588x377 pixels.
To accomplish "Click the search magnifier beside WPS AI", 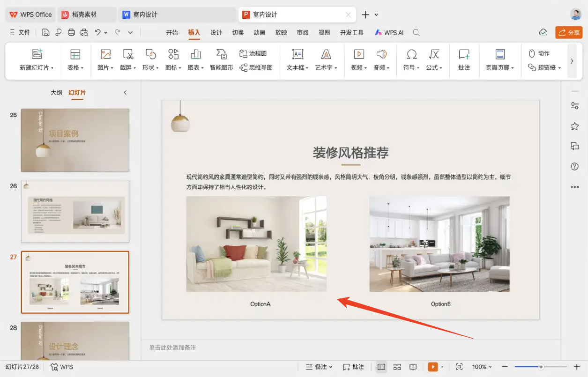I will point(416,33).
